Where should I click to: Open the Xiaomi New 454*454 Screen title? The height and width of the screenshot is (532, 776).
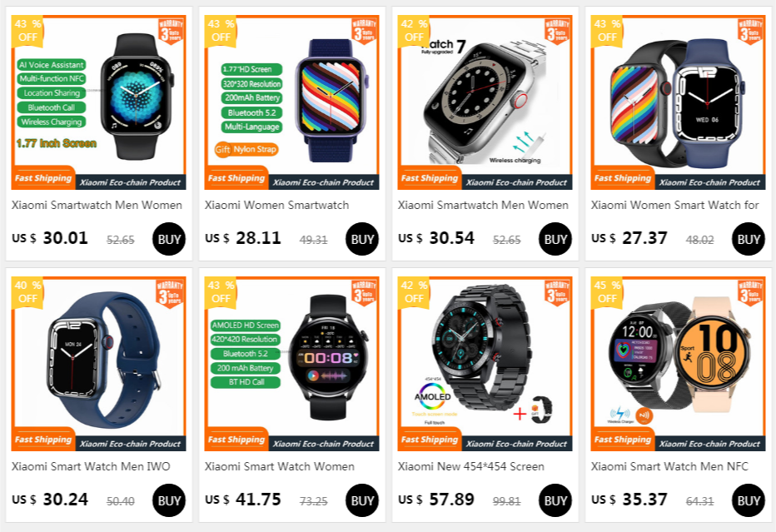pos(470,466)
